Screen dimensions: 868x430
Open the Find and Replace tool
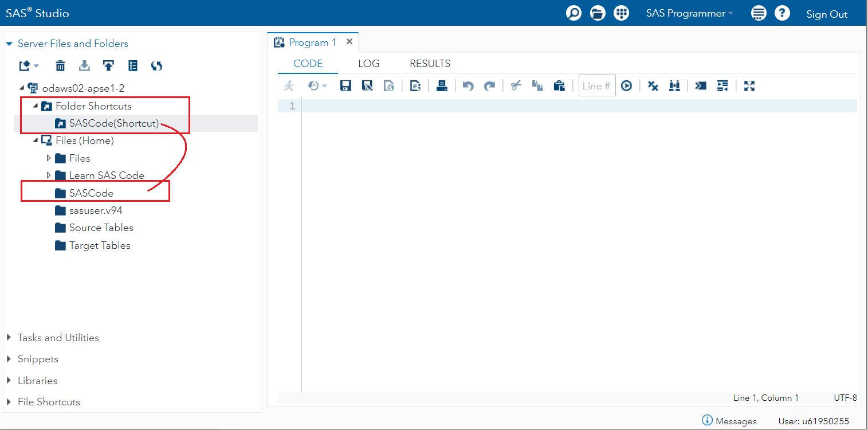[674, 85]
